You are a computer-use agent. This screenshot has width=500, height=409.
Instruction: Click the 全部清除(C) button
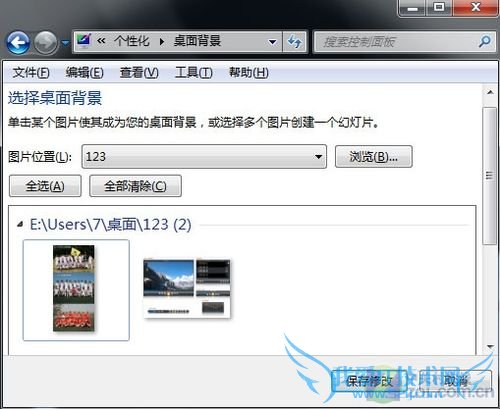(x=135, y=186)
